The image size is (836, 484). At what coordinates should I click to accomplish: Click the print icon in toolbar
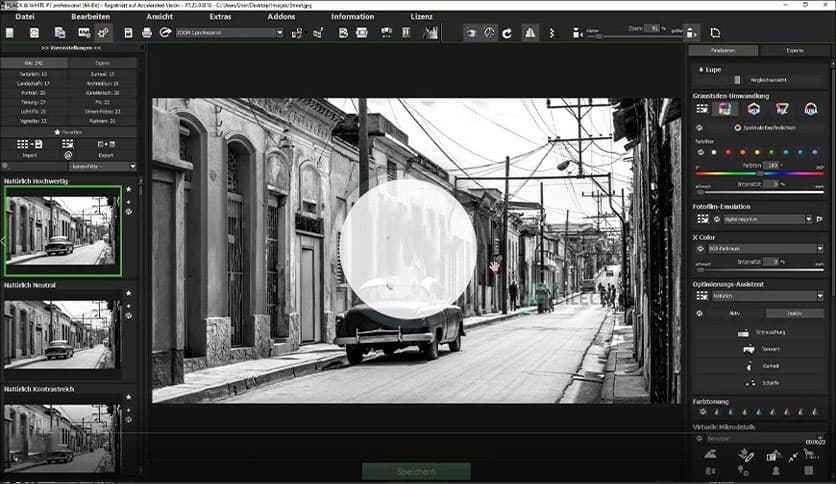click(x=147, y=33)
